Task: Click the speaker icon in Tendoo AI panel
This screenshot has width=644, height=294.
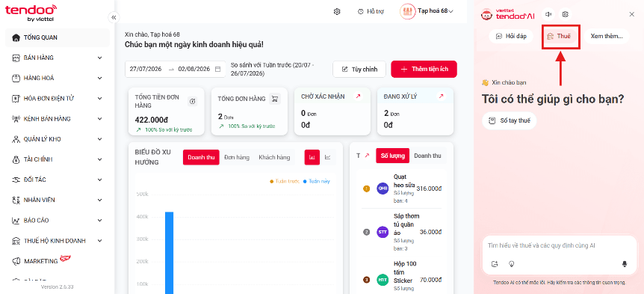Action: pyautogui.click(x=548, y=14)
